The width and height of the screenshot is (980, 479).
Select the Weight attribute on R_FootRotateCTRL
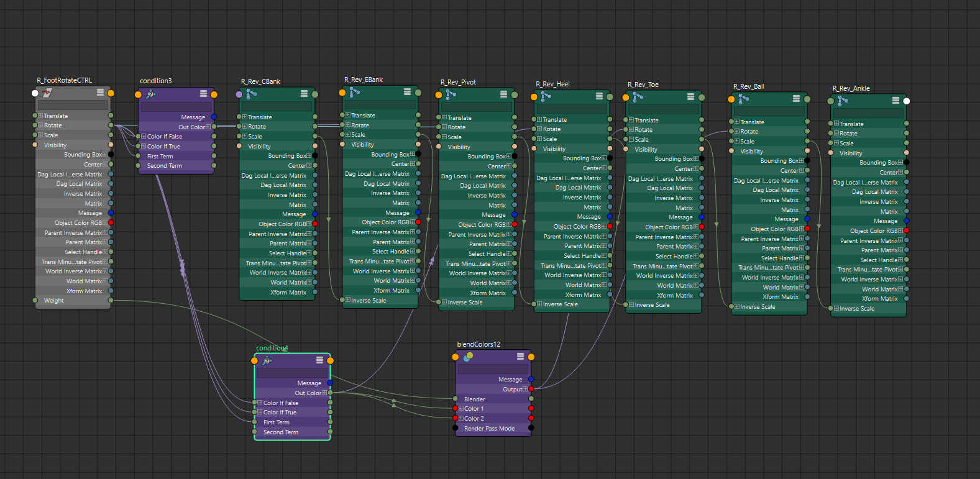pos(54,301)
